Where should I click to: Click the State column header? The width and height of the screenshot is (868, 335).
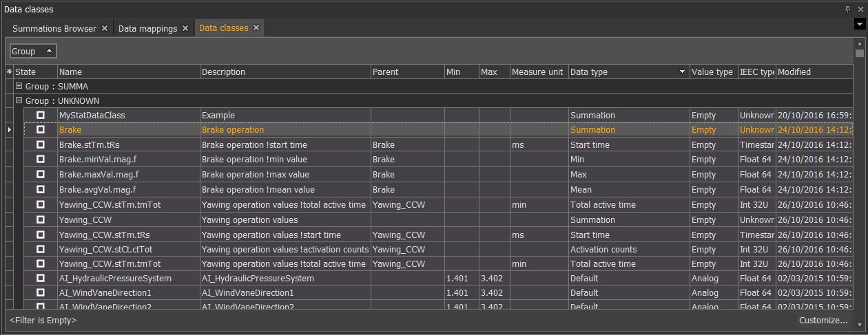click(35, 72)
